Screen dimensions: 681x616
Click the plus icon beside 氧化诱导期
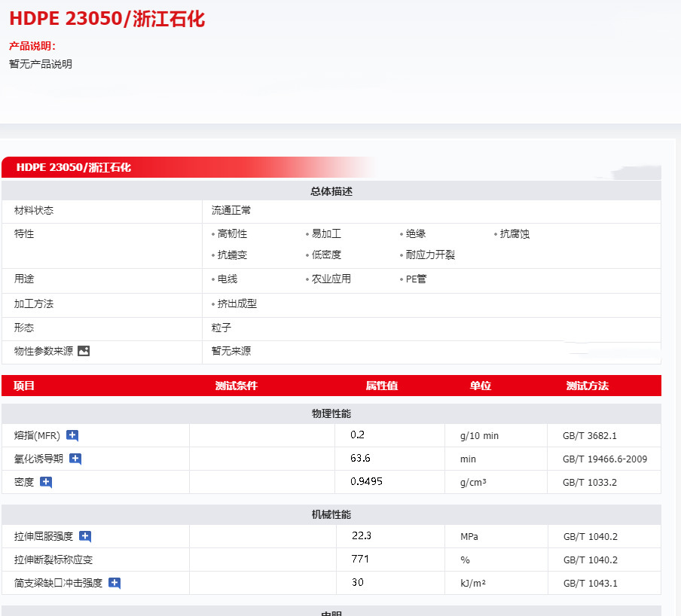pos(75,459)
